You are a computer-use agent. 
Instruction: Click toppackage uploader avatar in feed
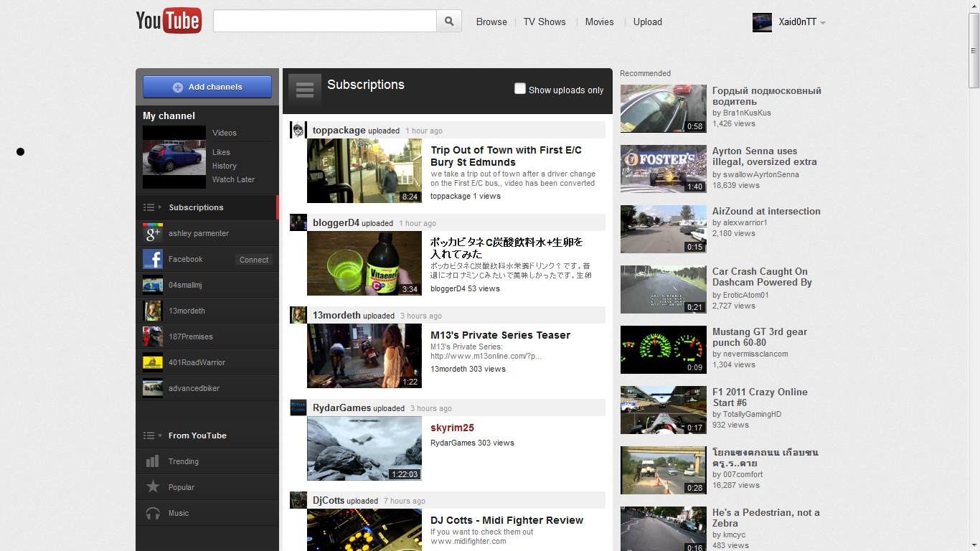(298, 130)
